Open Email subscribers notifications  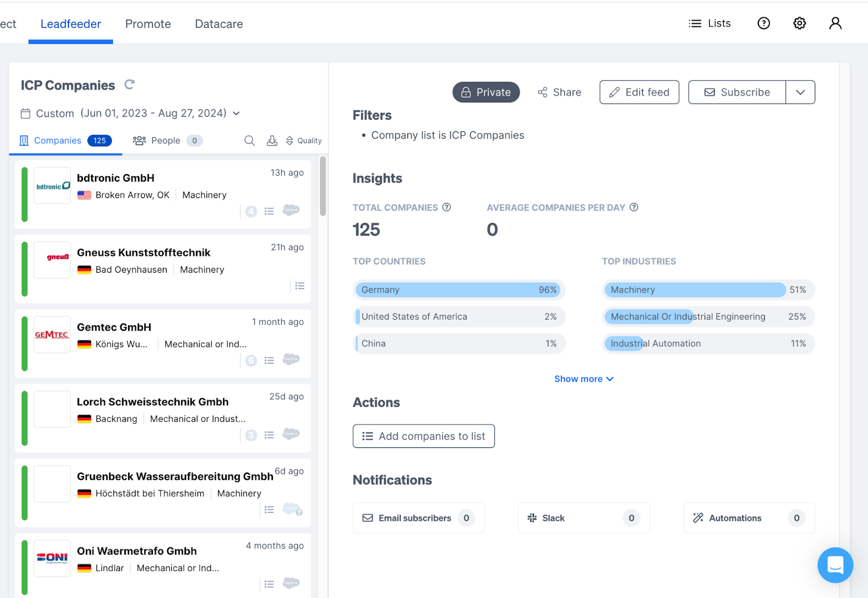point(418,518)
